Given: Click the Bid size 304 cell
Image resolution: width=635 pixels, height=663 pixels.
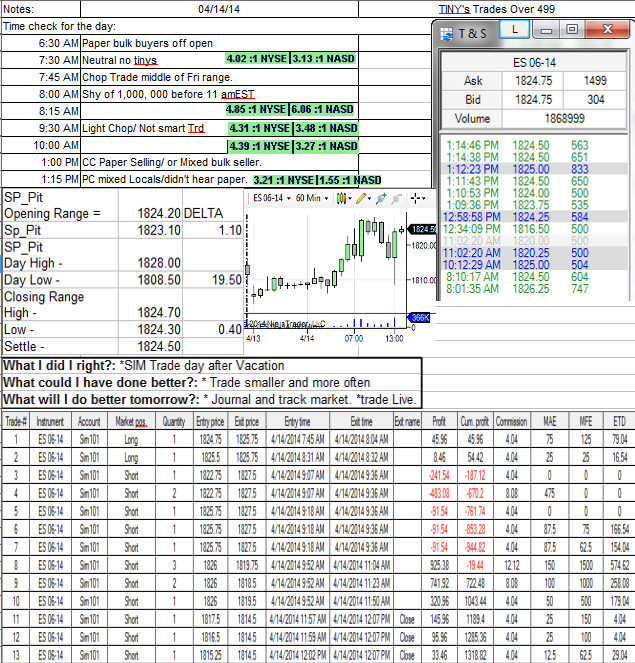Looking at the screenshot, I should (595, 100).
